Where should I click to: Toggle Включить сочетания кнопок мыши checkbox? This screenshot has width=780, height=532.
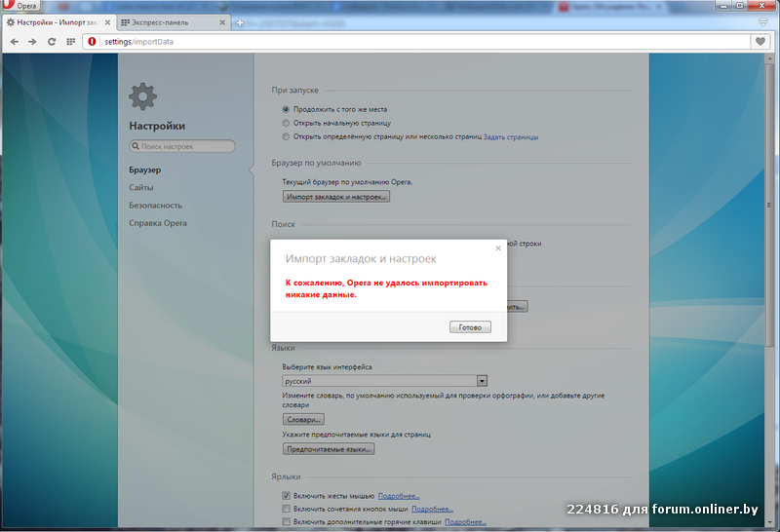286,509
